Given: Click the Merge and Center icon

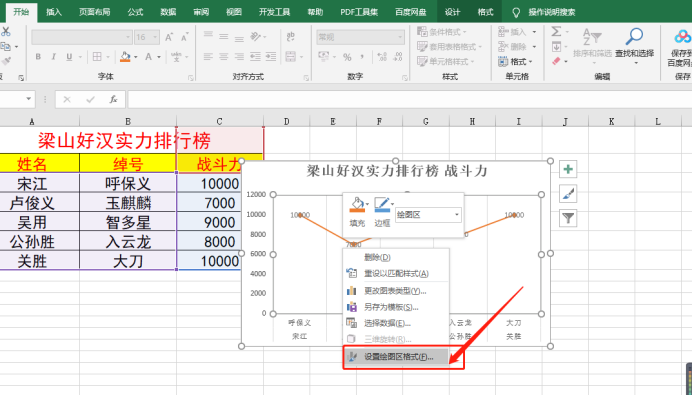Looking at the screenshot, I should click(x=290, y=57).
